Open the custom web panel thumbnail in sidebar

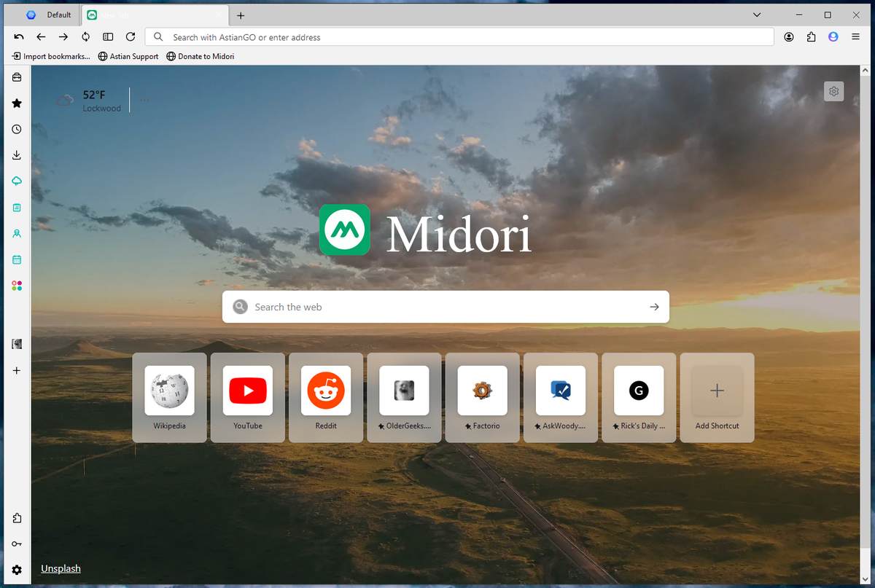tap(17, 344)
